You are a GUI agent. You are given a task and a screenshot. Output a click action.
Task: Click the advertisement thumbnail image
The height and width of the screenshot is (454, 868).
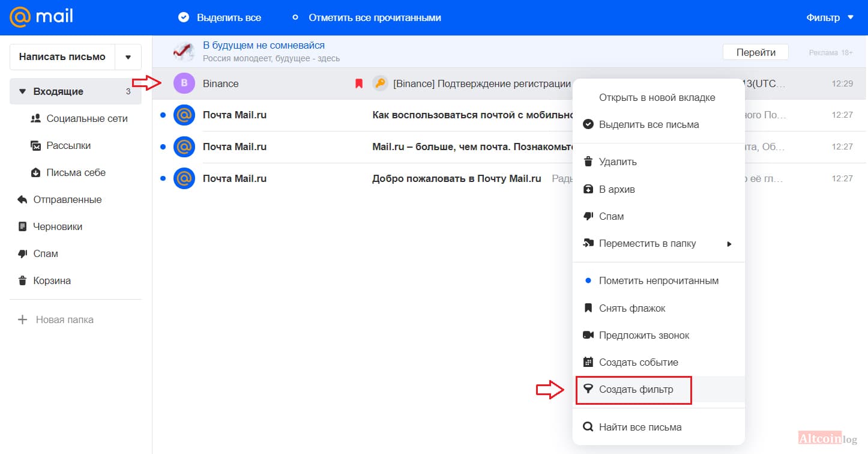click(184, 52)
